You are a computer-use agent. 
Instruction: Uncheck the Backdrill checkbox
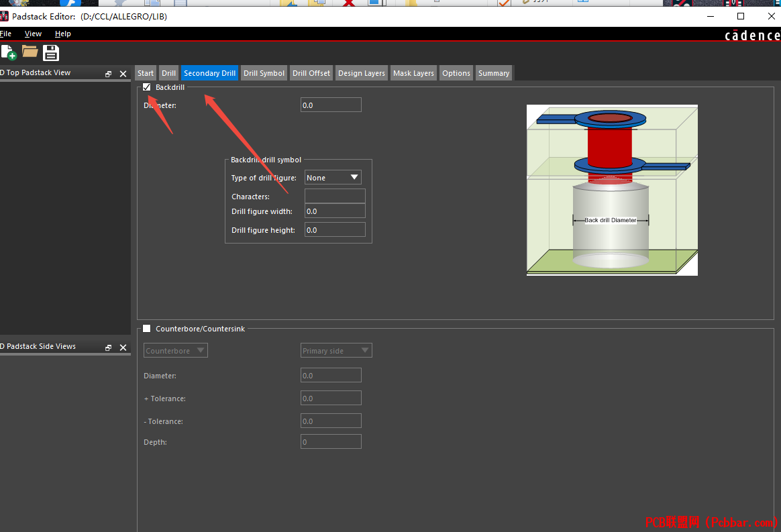coord(146,87)
